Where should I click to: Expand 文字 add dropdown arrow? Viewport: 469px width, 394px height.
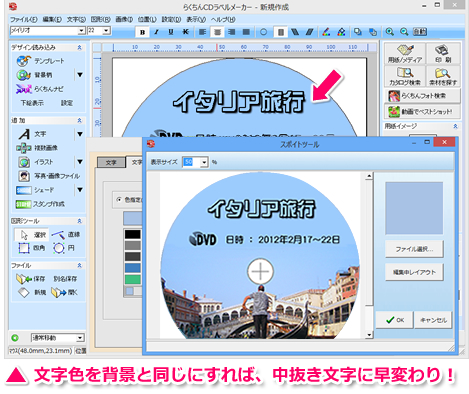point(80,134)
